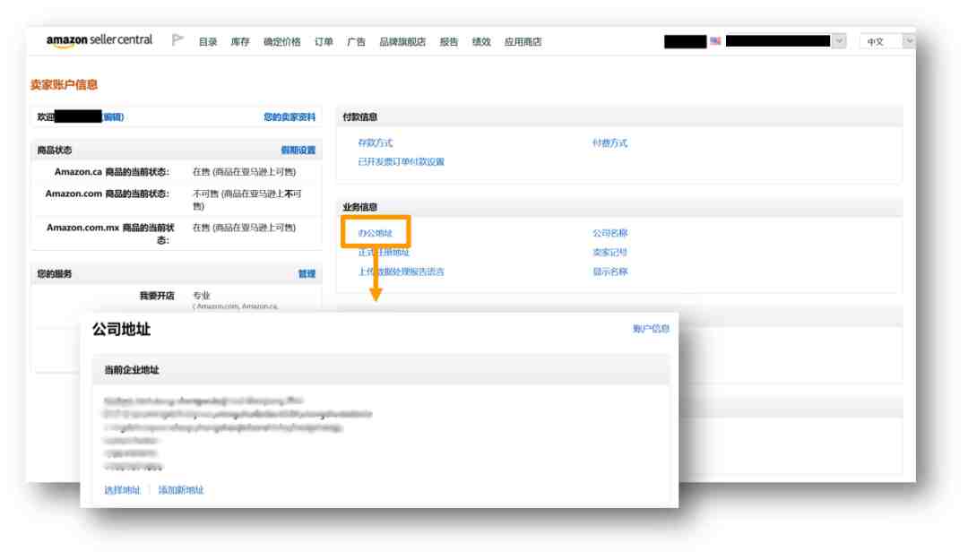Click the flag icon beside the logo

177,40
